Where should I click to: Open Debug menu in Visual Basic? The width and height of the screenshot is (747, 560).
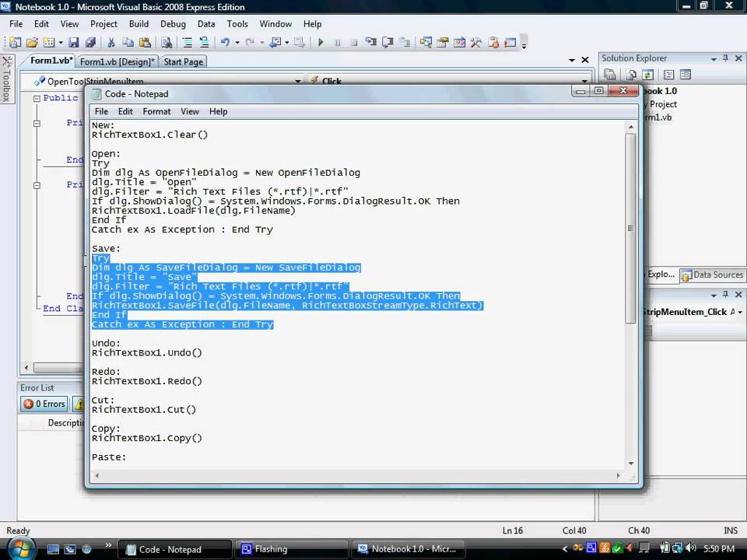point(173,24)
